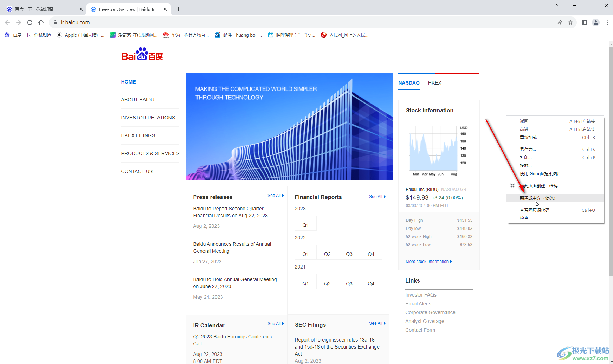Open Contact Form link
Image resolution: width=613 pixels, height=364 pixels.
(420, 330)
